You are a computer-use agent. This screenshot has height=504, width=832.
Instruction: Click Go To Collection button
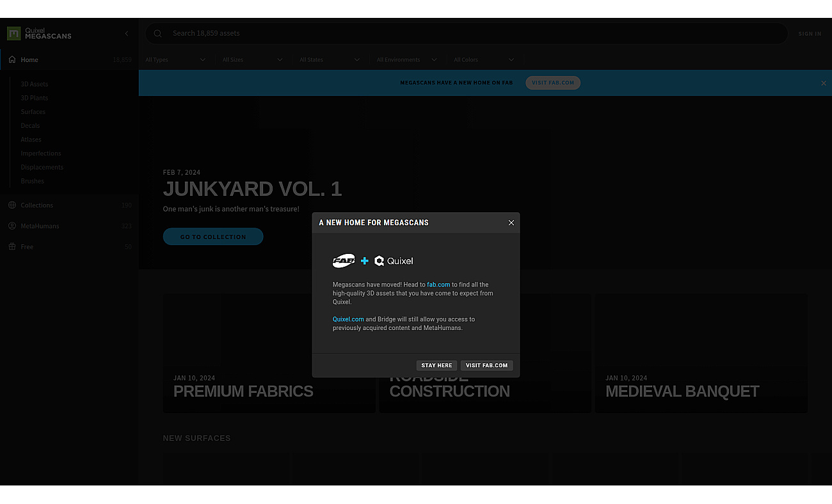point(213,237)
